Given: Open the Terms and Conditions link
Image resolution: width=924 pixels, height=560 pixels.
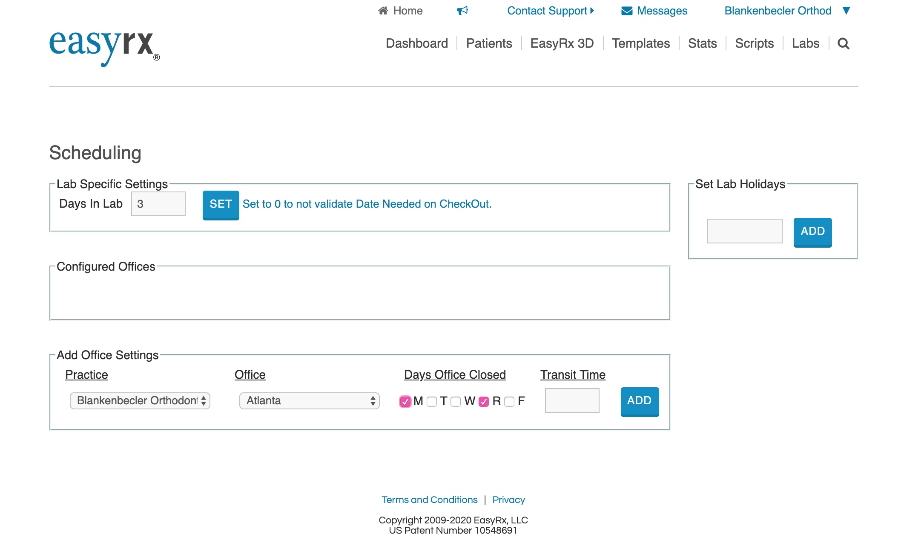Looking at the screenshot, I should point(429,500).
